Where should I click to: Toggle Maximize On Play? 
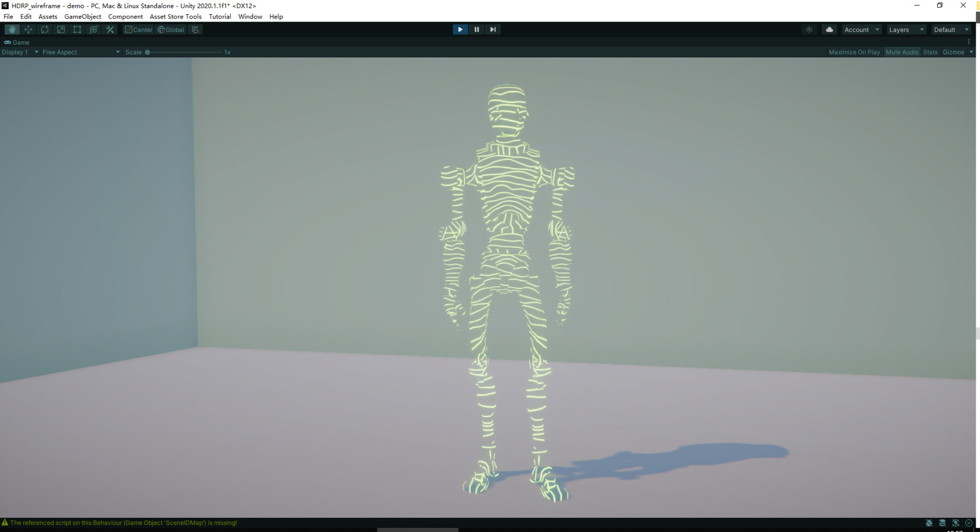point(854,52)
